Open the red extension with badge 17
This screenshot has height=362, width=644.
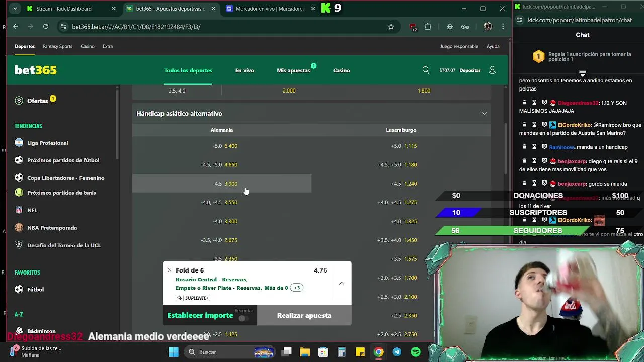pyautogui.click(x=413, y=27)
